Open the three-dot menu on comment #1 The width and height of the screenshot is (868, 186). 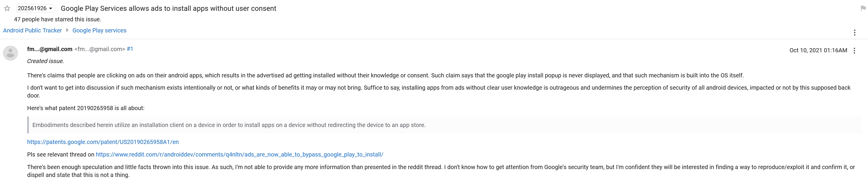pos(854,51)
